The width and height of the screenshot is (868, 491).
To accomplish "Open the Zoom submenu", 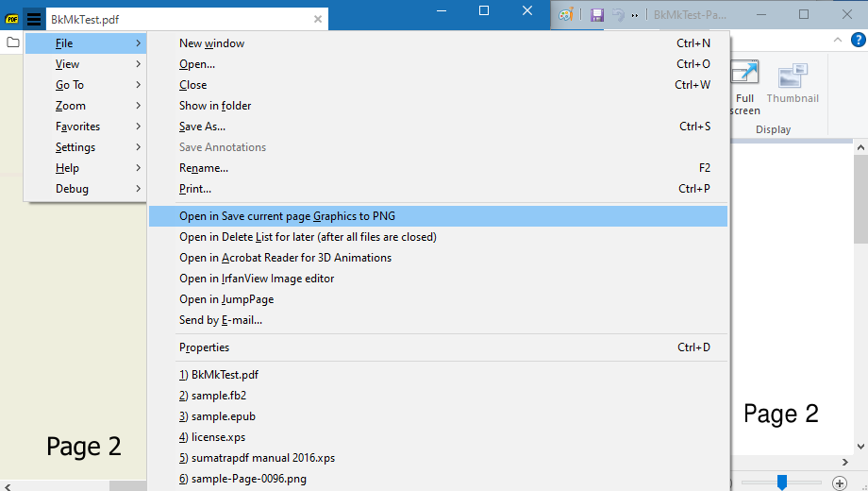I will (x=86, y=106).
